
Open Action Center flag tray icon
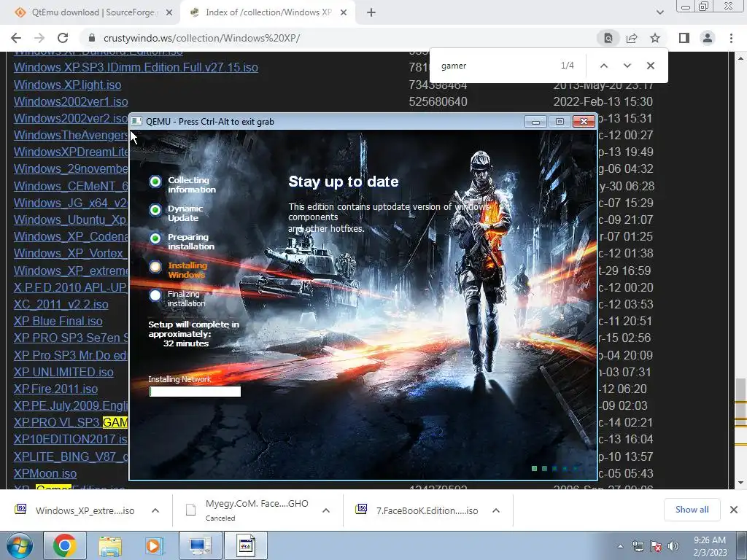656,546
